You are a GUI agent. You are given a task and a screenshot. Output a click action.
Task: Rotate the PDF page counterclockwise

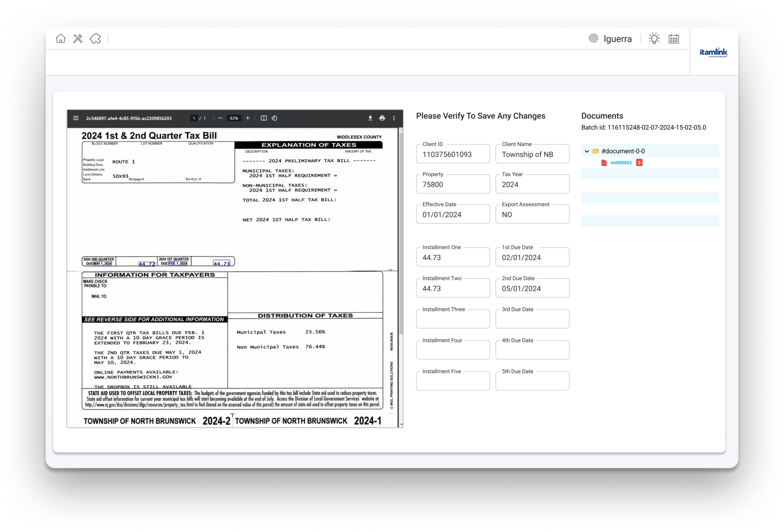tap(274, 118)
